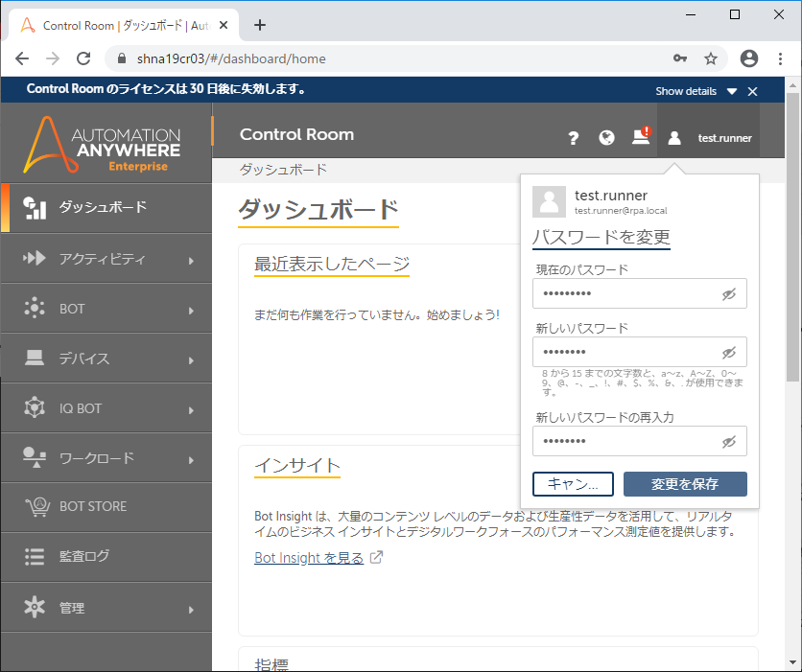Image resolution: width=802 pixels, height=672 pixels.
Task: Click the saved passwords key icon in address bar
Action: click(680, 58)
